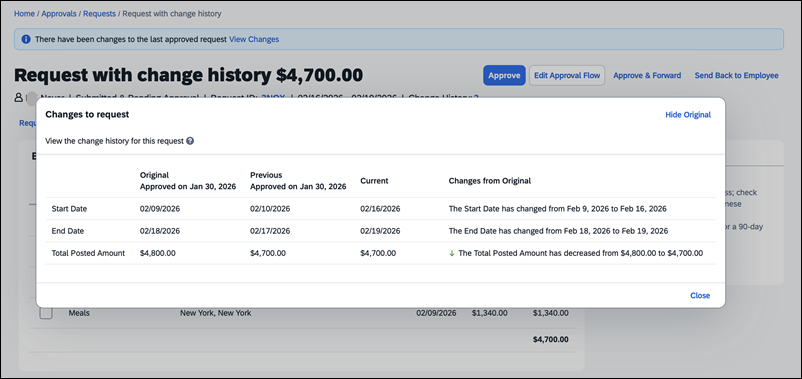Image resolution: width=802 pixels, height=379 pixels.
Task: Click the Total Posted Amount row label
Action: tap(88, 253)
